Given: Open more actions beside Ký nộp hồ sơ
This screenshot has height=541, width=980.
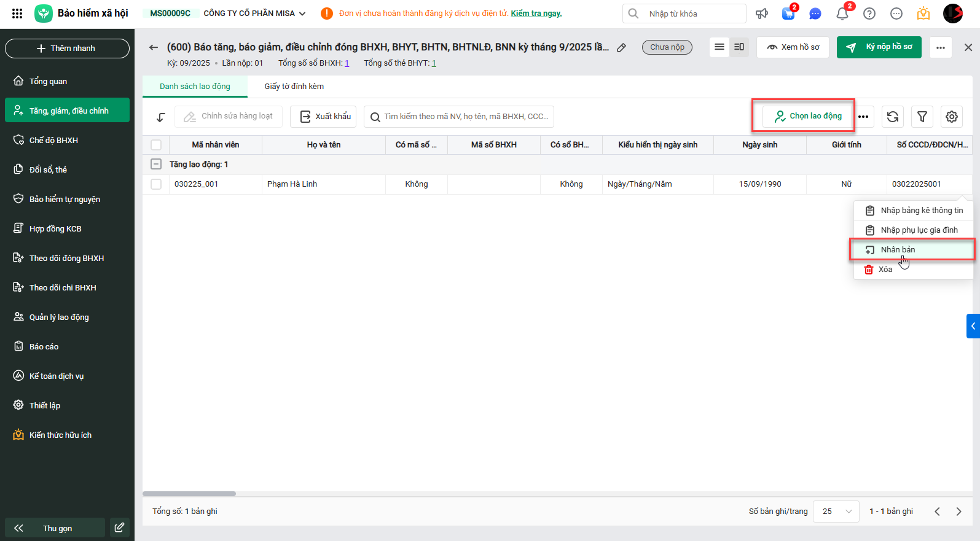Looking at the screenshot, I should point(941,47).
